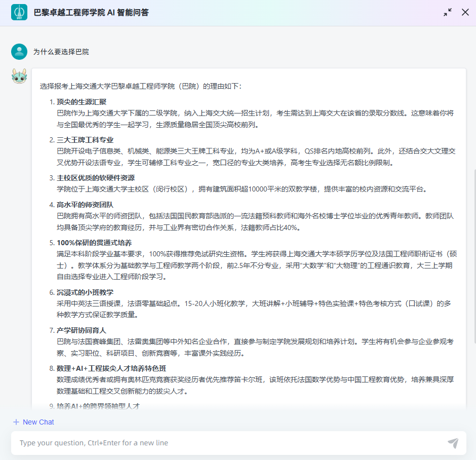Click paragraph starting 采用中英法三语授课
The image size is (476, 460).
tap(254, 309)
